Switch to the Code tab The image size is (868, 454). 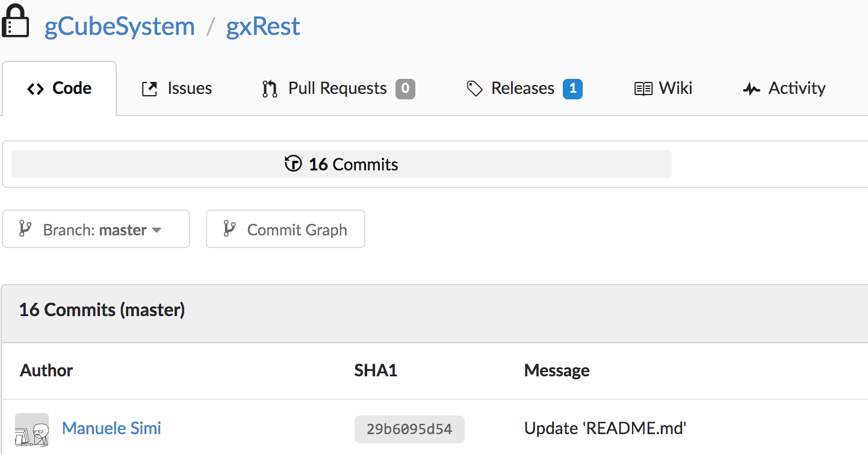[59, 89]
